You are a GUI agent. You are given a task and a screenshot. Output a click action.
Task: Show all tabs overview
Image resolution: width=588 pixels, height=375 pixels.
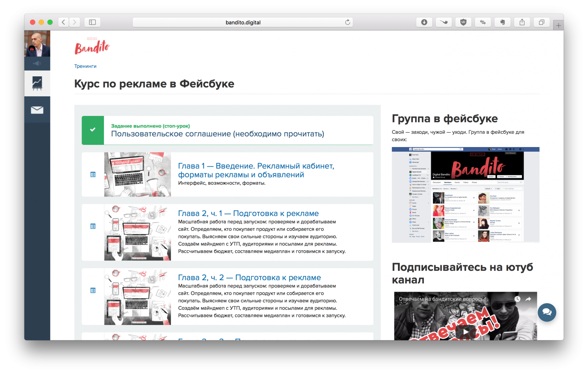coord(542,22)
